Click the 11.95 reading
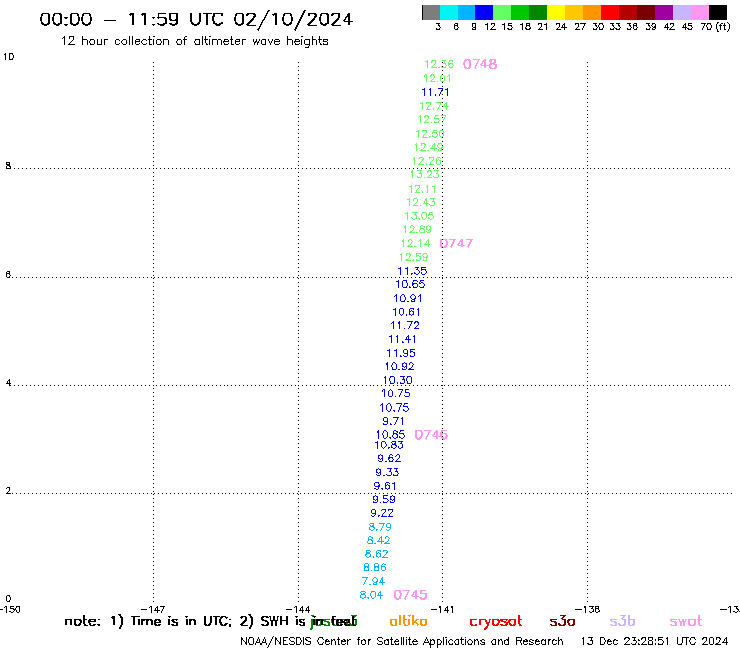Image resolution: width=740 pixels, height=650 pixels. tap(401, 353)
